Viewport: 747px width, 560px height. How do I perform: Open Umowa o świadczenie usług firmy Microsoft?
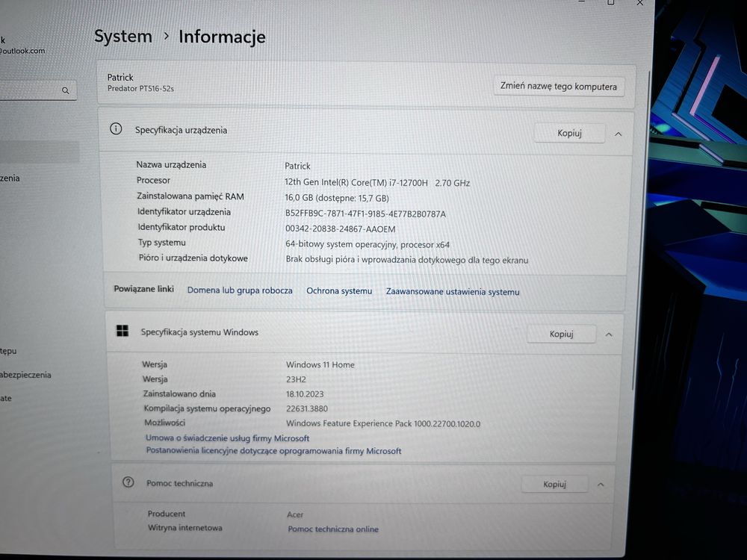click(227, 438)
